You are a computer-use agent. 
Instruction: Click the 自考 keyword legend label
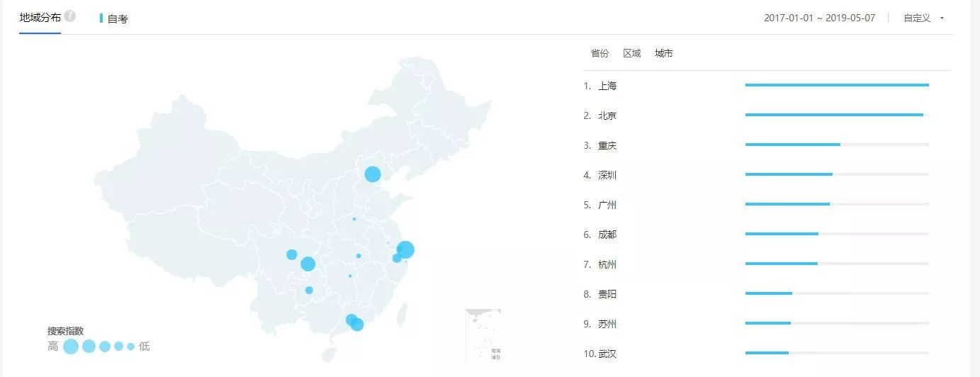pos(118,19)
